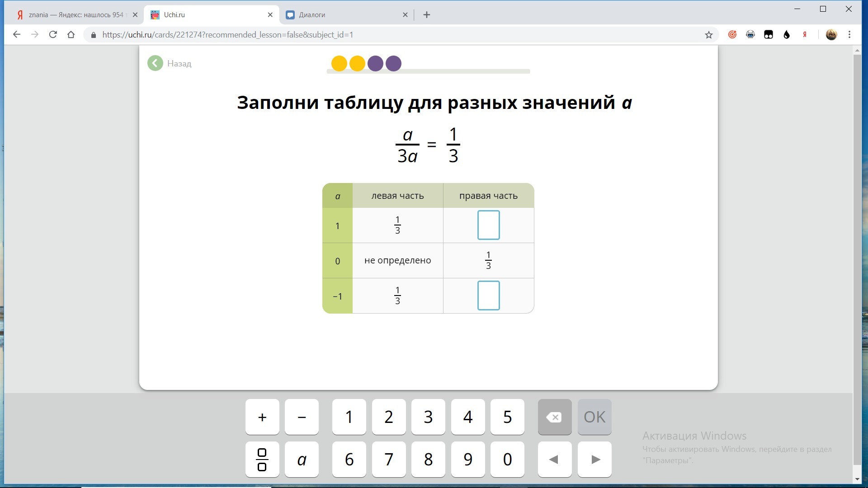Move cursor left with the left arrow key
Image resolution: width=868 pixels, height=488 pixels.
[x=555, y=460]
